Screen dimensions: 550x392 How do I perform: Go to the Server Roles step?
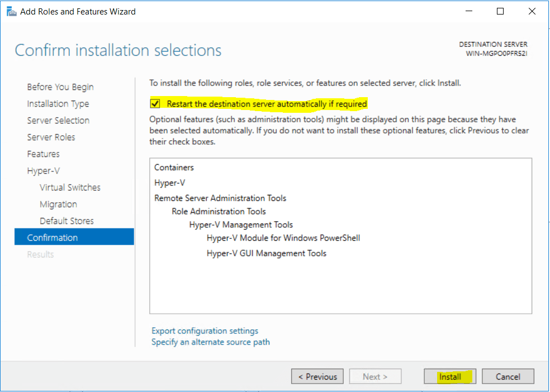point(51,137)
